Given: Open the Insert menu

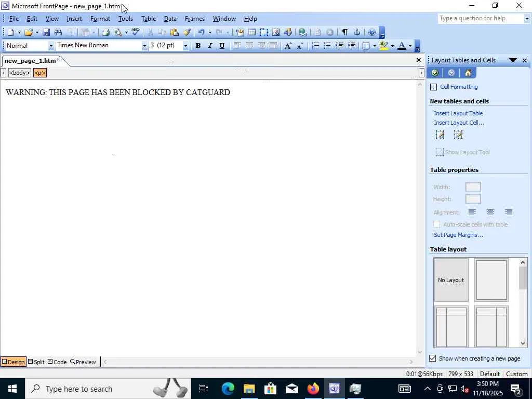Looking at the screenshot, I should [x=74, y=19].
